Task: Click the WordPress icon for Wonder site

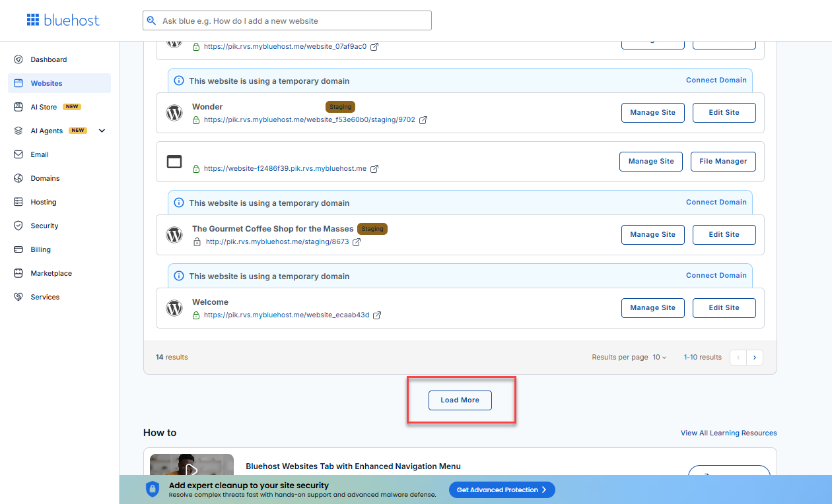Action: tap(174, 113)
